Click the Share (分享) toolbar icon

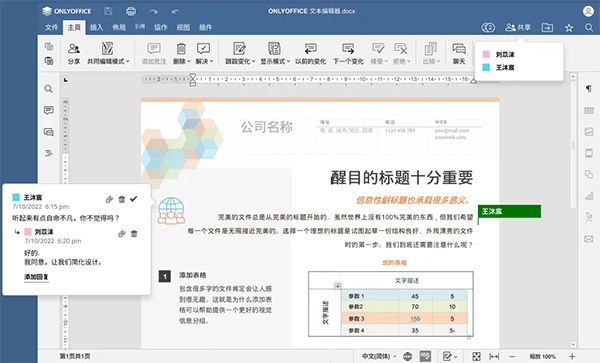(73, 53)
